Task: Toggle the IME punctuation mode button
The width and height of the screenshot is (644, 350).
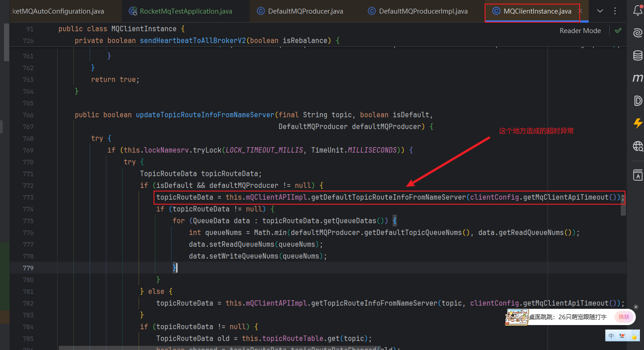Action: coord(623,336)
